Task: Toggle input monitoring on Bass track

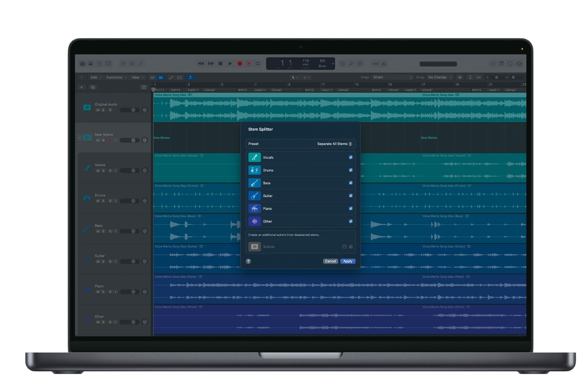Action: 116,231
